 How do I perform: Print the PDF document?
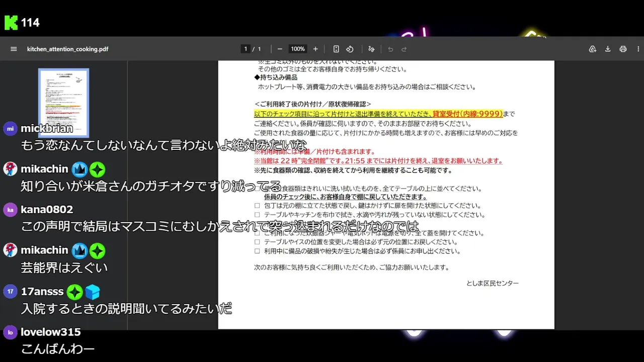point(623,49)
